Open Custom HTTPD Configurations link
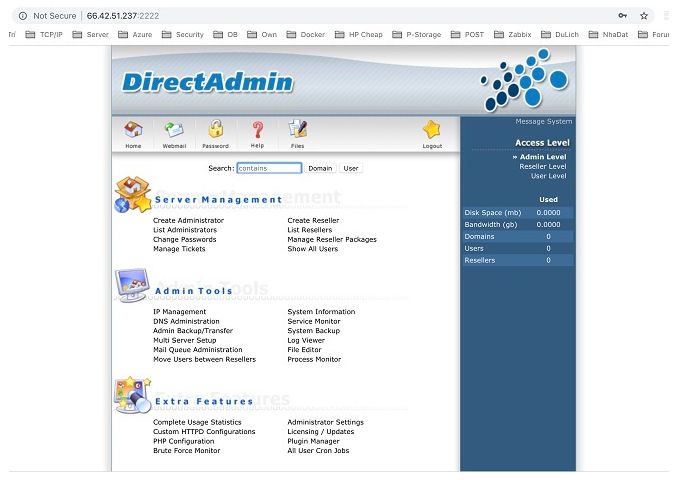 coord(204,432)
